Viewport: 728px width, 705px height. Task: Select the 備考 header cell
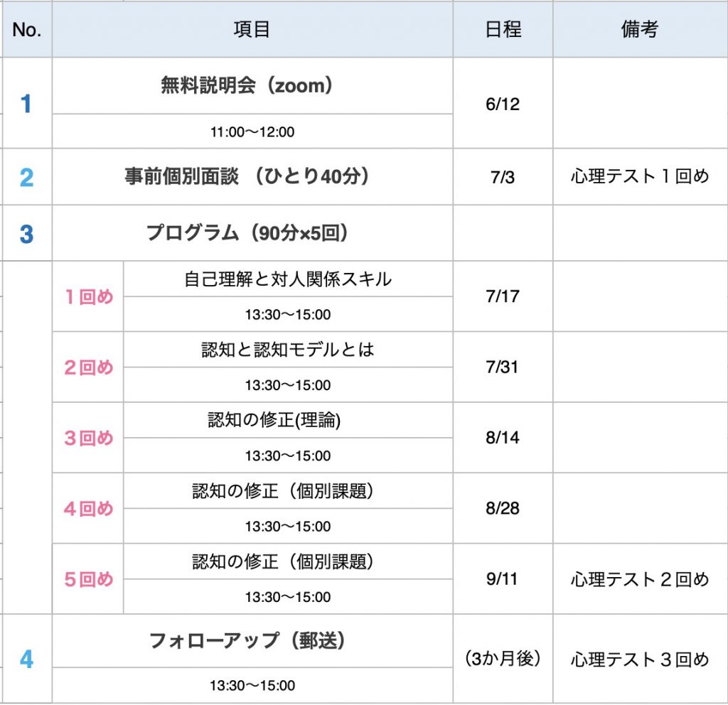click(x=640, y=29)
